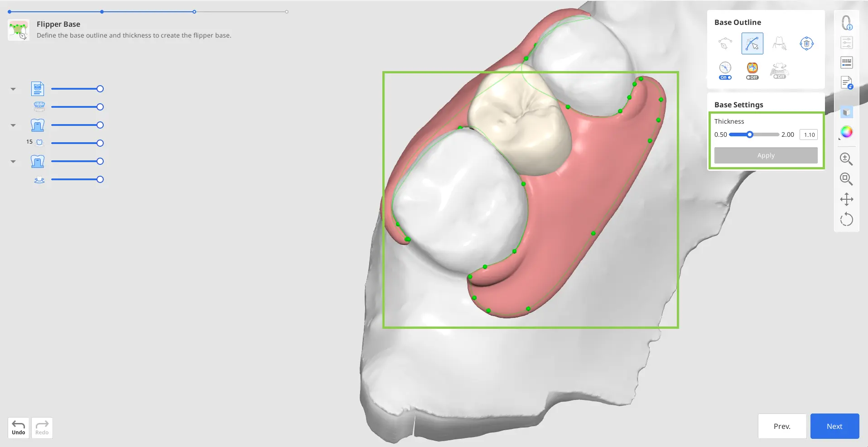The width and height of the screenshot is (868, 447).
Task: Click the last workflow progress step dot
Action: (287, 12)
